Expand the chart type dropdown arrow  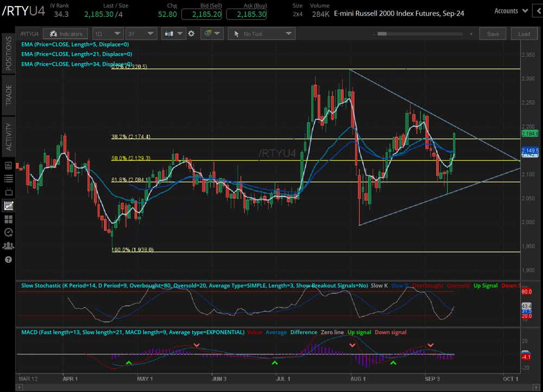(x=179, y=34)
